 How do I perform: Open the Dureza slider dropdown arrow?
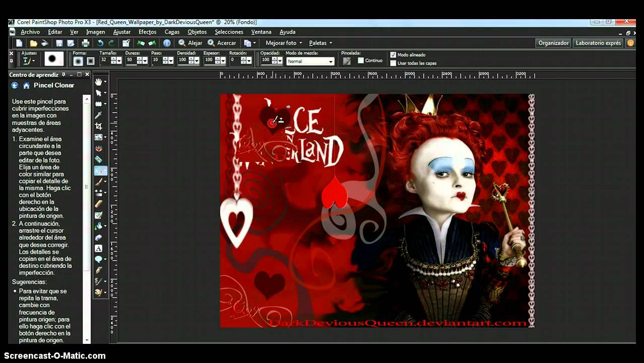pos(146,60)
